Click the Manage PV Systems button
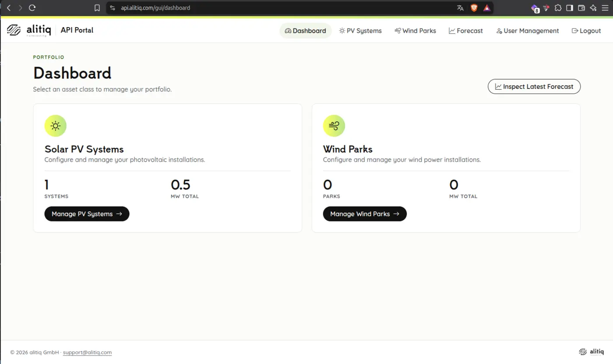The height and width of the screenshot is (364, 613). coord(87,214)
